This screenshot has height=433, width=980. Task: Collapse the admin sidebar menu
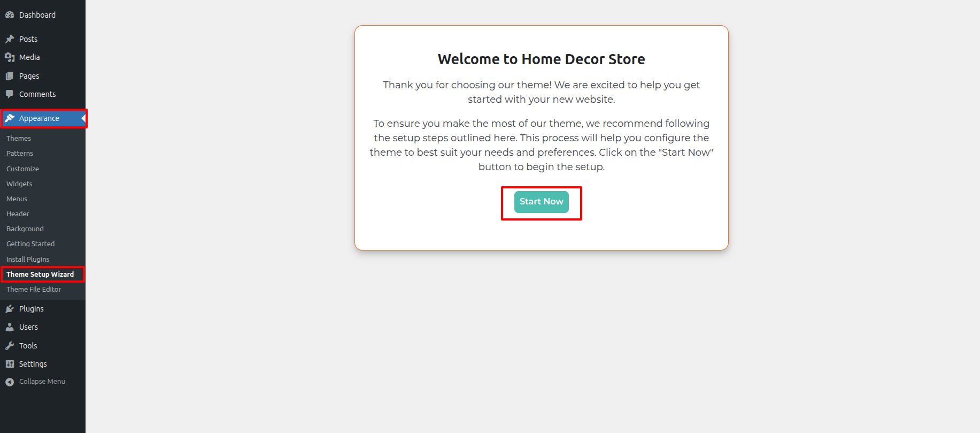click(x=42, y=382)
